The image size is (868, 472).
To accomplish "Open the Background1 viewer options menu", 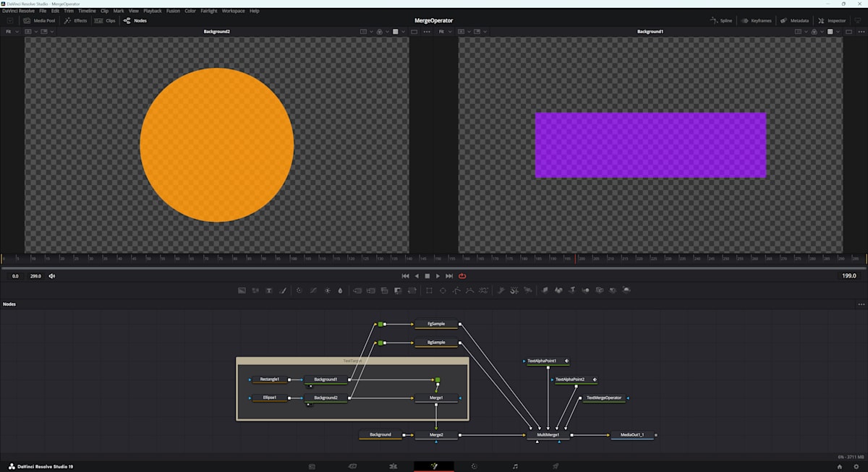I will click(x=861, y=32).
